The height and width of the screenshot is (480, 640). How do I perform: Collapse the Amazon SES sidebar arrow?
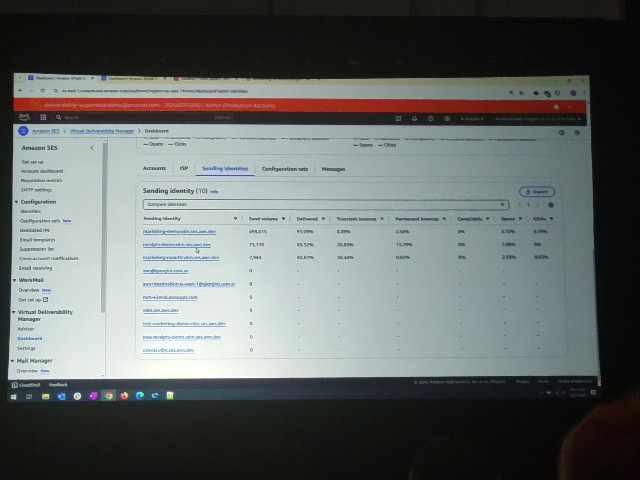92,148
